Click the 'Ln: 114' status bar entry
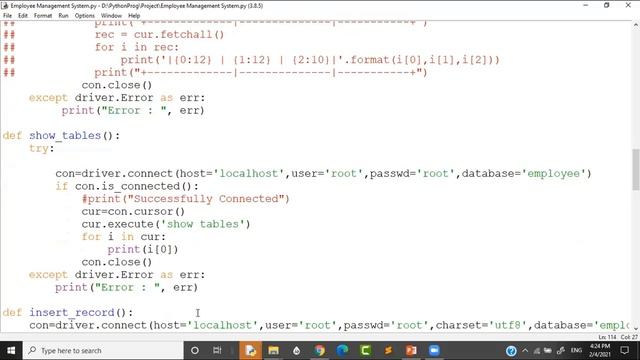 point(607,337)
